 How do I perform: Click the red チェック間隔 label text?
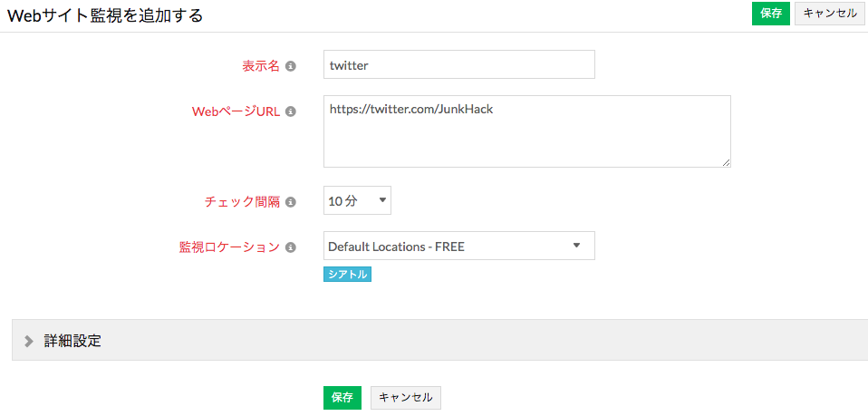click(x=243, y=202)
